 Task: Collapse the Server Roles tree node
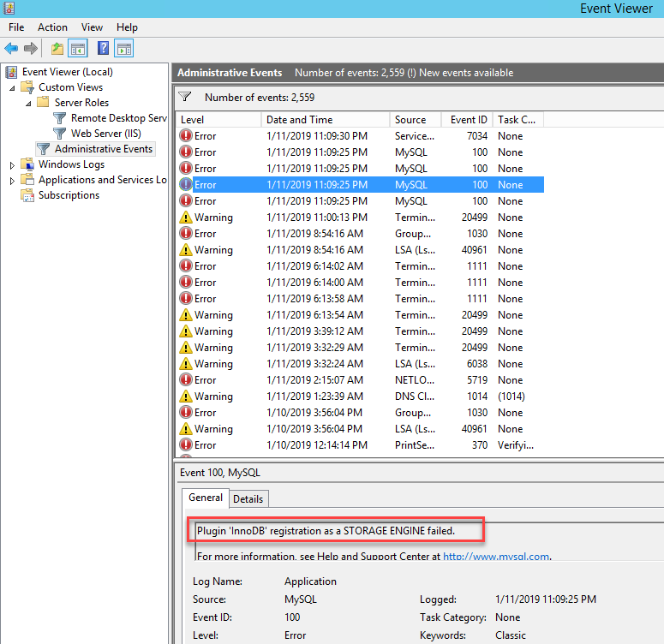coord(28,104)
